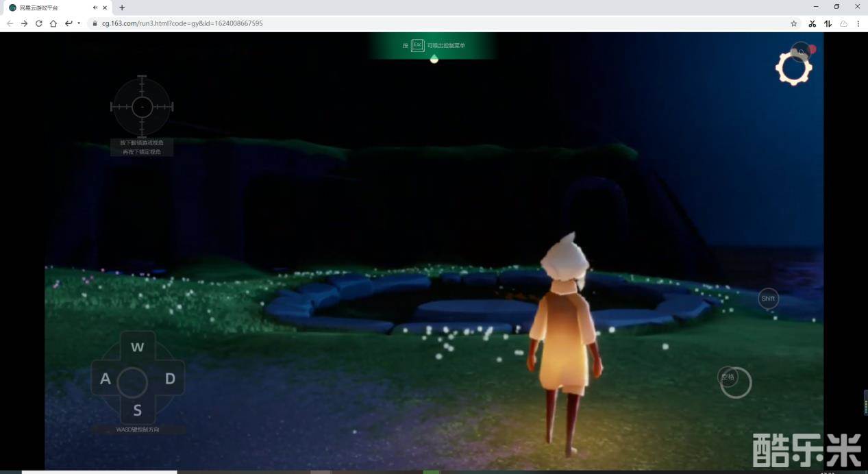Screen dimensions: 868x474
Task: Tap the on-screen Shift button
Action: pyautogui.click(x=768, y=299)
